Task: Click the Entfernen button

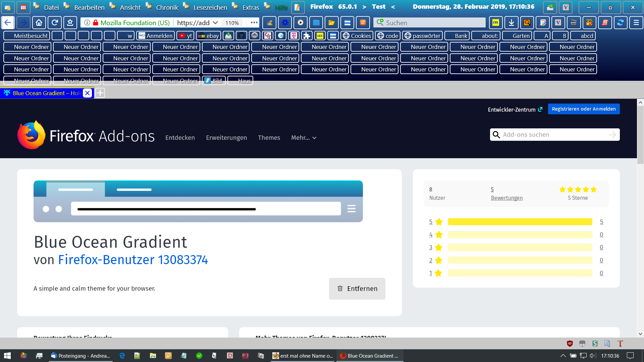Action: 357,289
